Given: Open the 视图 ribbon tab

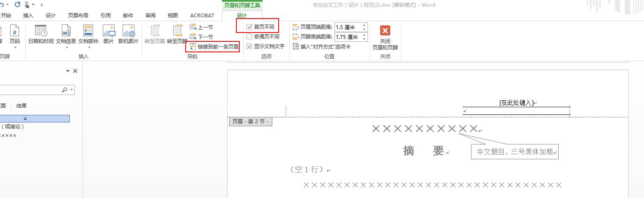Looking at the screenshot, I should (173, 16).
